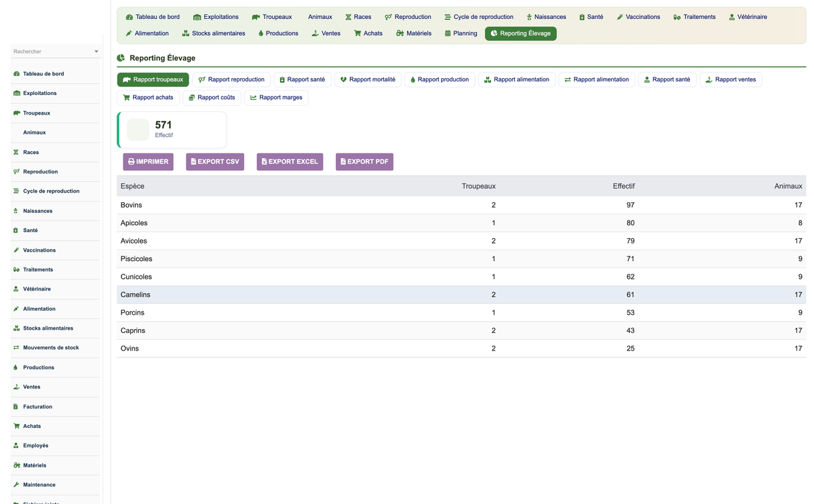
Task: Click the Reproduction icon in the sidebar
Action: [x=16, y=172]
